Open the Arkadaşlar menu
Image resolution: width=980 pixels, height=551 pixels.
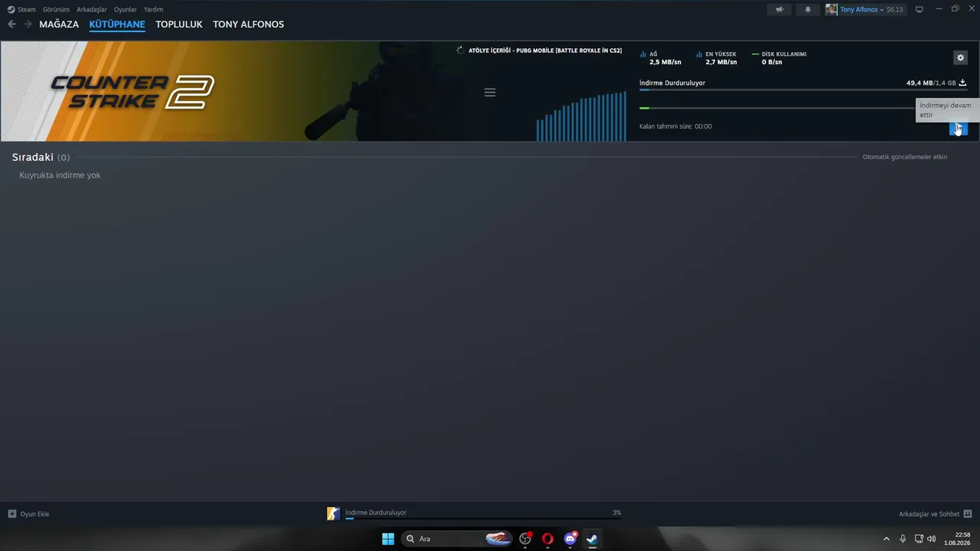pos(92,9)
